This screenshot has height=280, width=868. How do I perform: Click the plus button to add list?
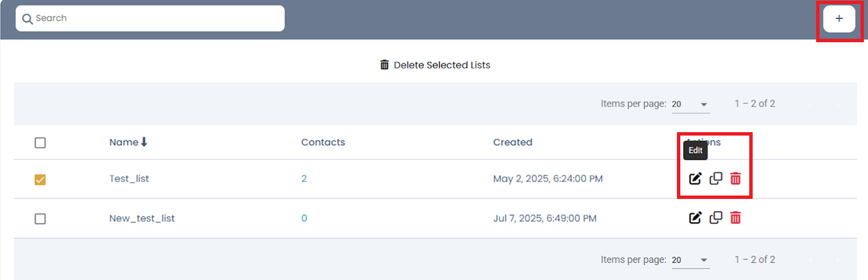tap(839, 19)
